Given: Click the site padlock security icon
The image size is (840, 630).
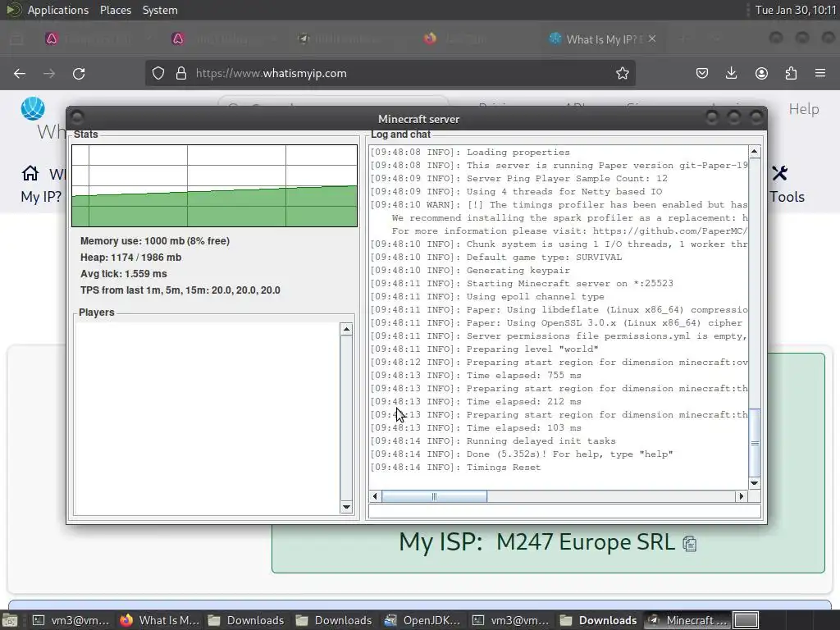Looking at the screenshot, I should [181, 73].
